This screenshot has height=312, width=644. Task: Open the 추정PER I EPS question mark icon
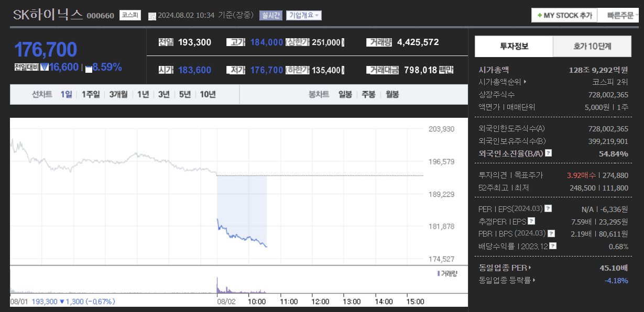tap(531, 221)
